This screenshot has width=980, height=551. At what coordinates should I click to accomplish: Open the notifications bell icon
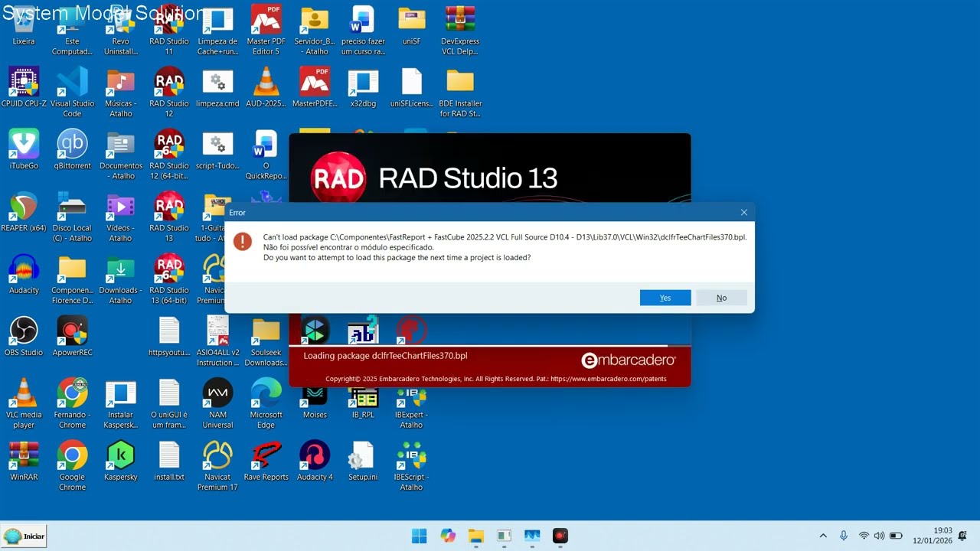click(x=962, y=536)
